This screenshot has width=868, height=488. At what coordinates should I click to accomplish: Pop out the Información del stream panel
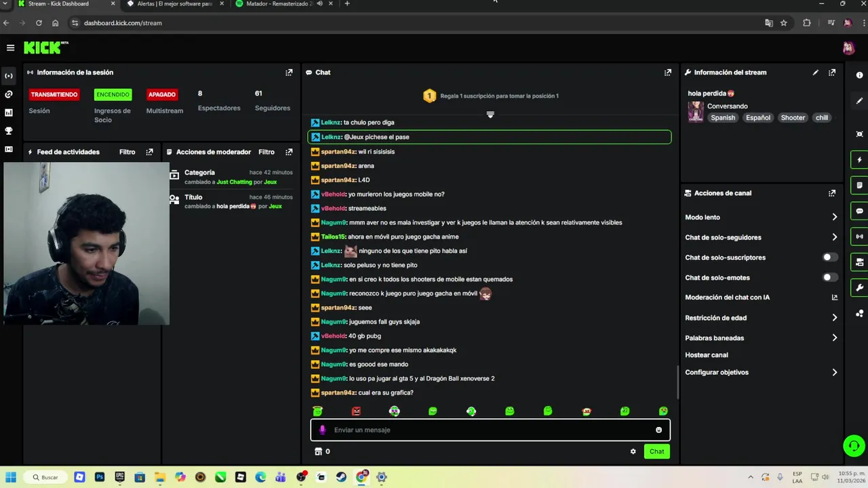click(832, 73)
